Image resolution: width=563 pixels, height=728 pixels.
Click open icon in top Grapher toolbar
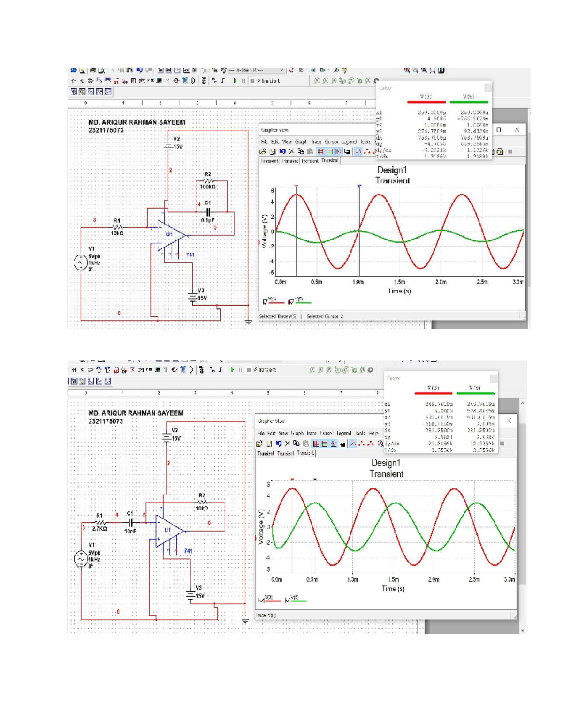[x=263, y=151]
